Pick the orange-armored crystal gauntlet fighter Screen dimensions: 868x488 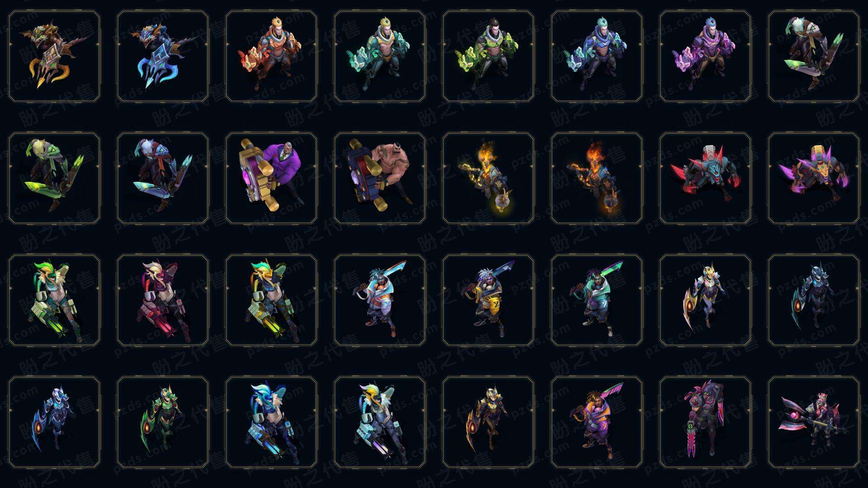click(x=271, y=56)
